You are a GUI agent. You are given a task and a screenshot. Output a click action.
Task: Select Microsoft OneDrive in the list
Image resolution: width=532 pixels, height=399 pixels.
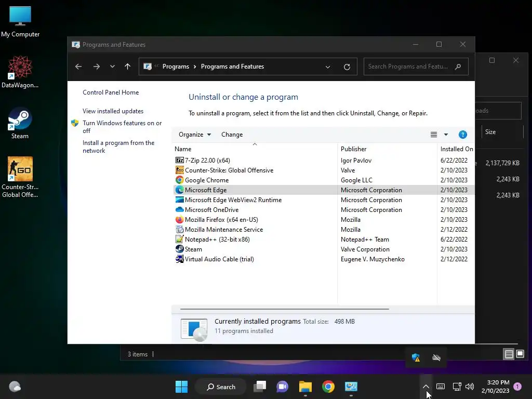[324, 209]
